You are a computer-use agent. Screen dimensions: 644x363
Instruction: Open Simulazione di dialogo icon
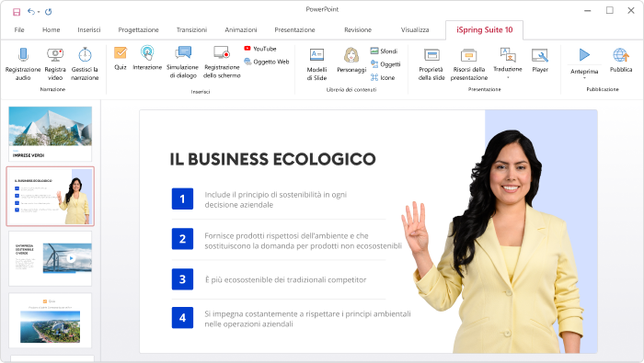tap(183, 53)
